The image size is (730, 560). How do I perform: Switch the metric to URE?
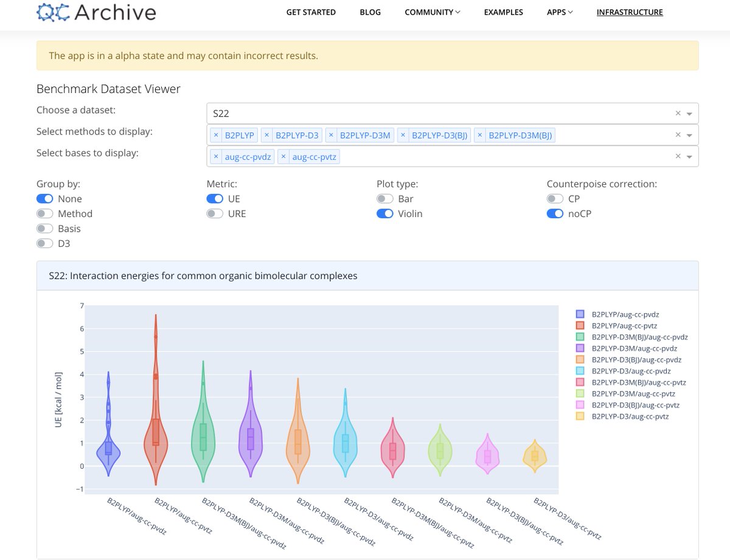[x=214, y=213]
